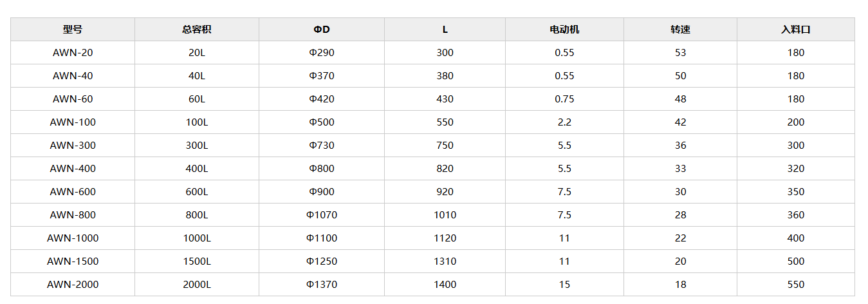Select the Φ290 diameter cell
868x304 pixels.
pos(322,53)
